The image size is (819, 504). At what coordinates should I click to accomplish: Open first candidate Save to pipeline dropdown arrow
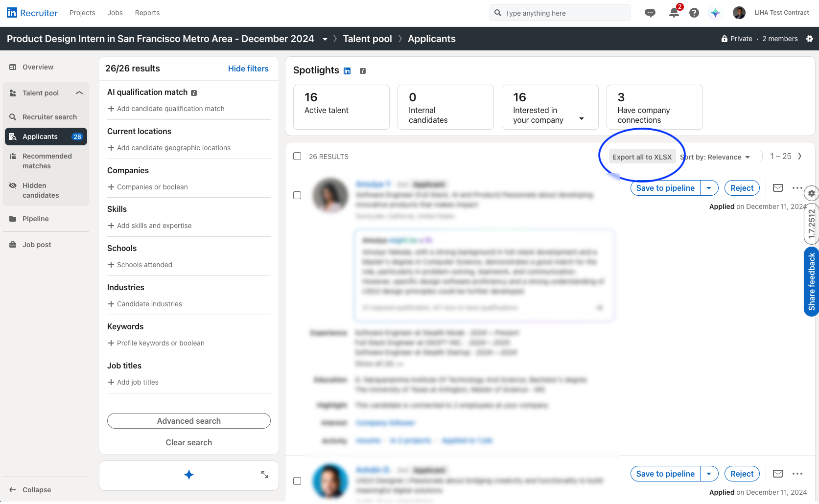(x=709, y=188)
